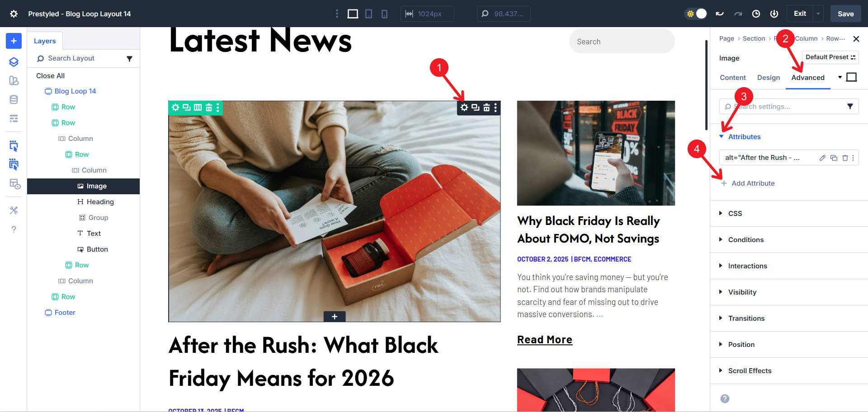Toggle the light/dark mode switch
Screen dimensions: 868x412
696,14
